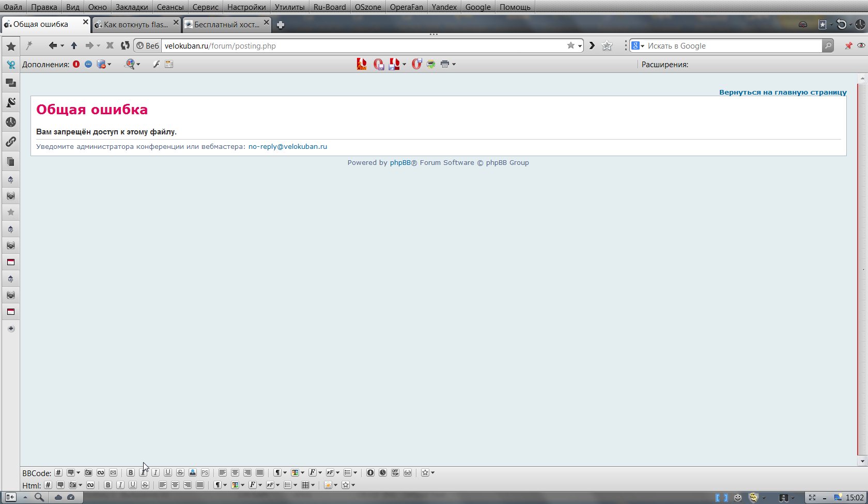Screen dimensions: 868x504
Task: Switch to the Бесплатный хост tab
Action: (226, 24)
